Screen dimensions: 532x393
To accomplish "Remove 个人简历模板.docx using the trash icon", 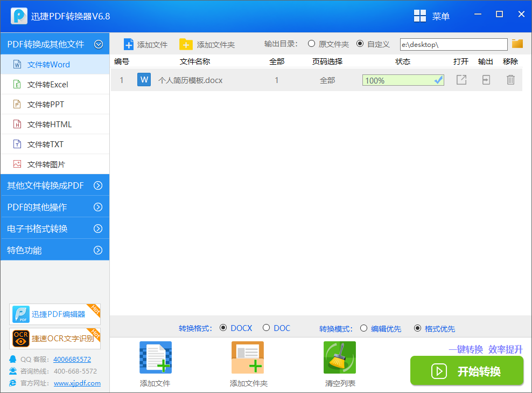I will tap(509, 79).
